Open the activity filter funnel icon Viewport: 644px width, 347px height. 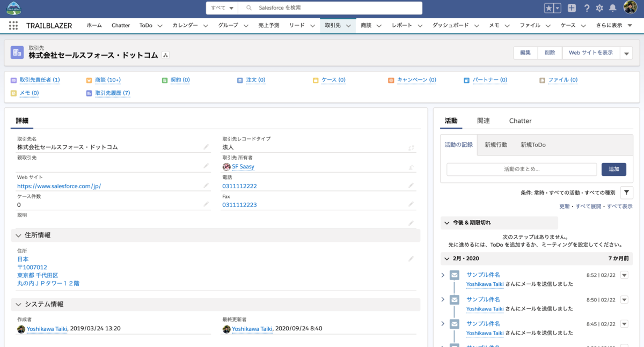tap(626, 192)
